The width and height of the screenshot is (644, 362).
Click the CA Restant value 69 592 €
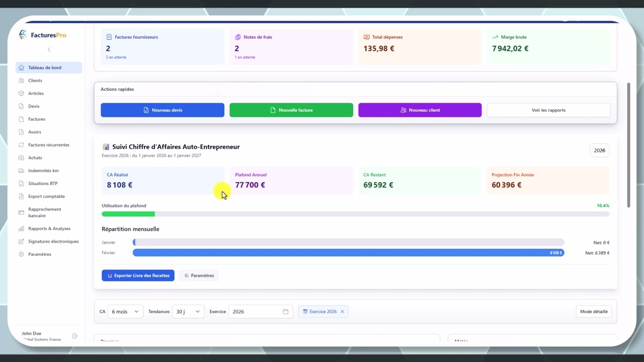point(378,185)
